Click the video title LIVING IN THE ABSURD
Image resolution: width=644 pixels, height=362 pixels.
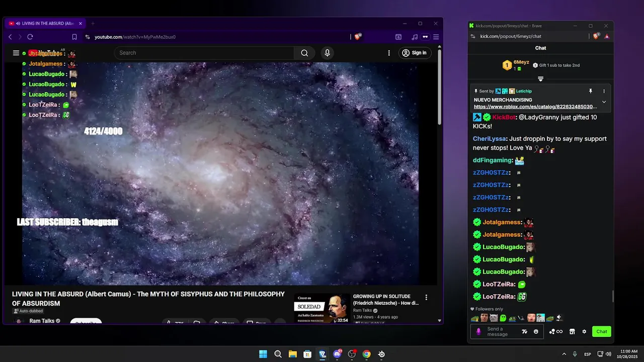pyautogui.click(x=148, y=299)
